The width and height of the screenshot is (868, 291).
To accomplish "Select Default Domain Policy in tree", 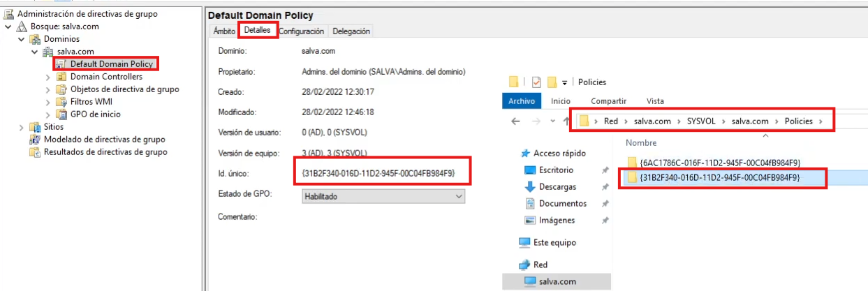I will [111, 64].
